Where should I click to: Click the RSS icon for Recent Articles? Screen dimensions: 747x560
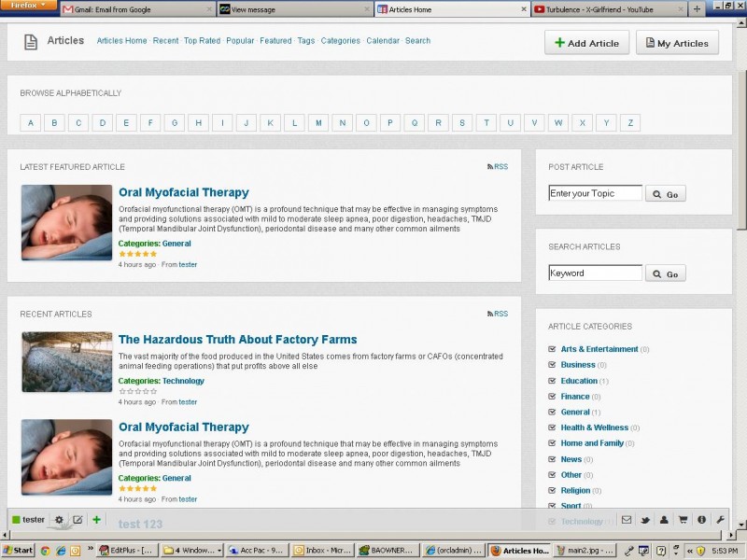pyautogui.click(x=489, y=314)
